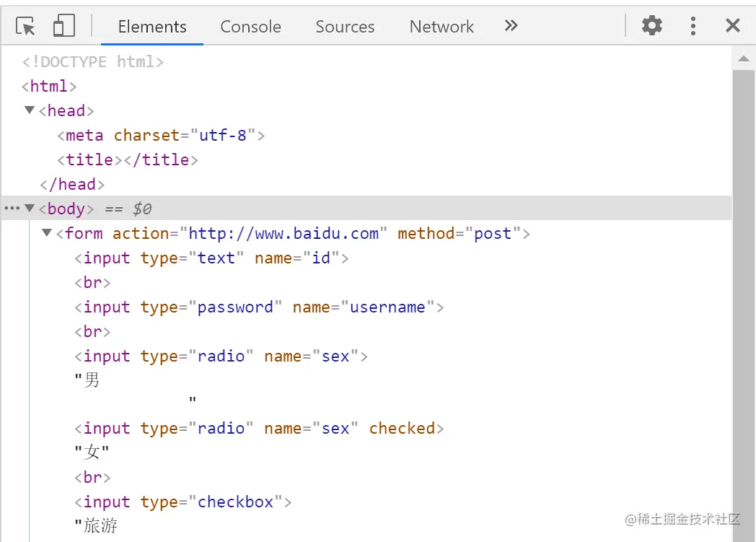The image size is (756, 542).
Task: Collapse the body element triangle
Action: [30, 209]
